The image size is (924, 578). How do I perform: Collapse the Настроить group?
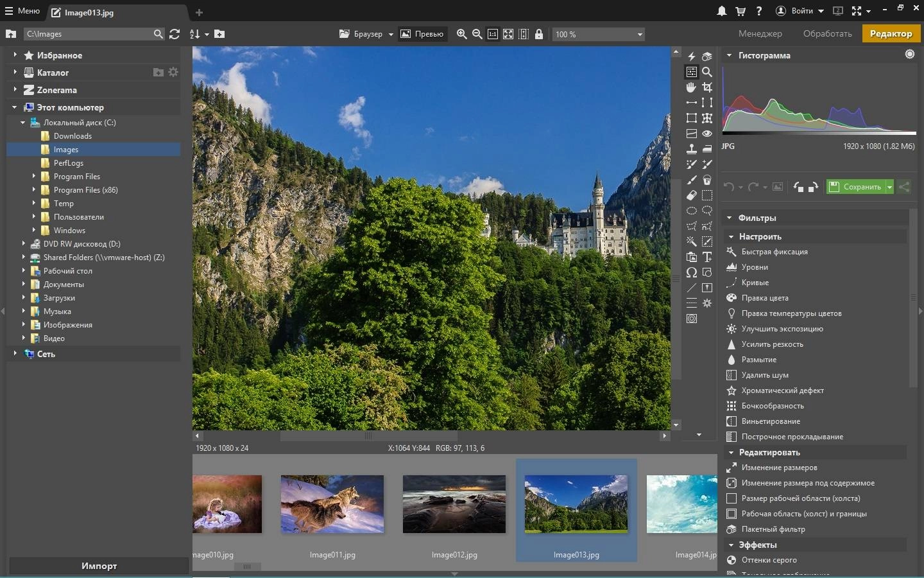coord(731,236)
